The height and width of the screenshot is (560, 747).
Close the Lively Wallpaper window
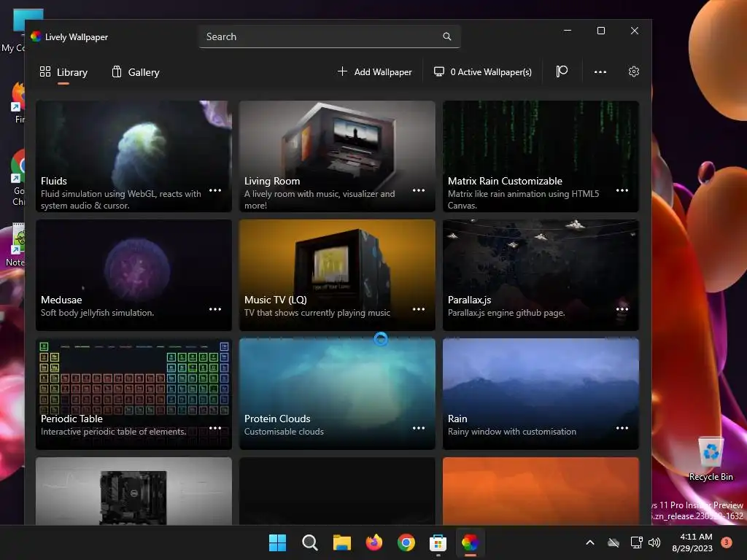tap(635, 31)
